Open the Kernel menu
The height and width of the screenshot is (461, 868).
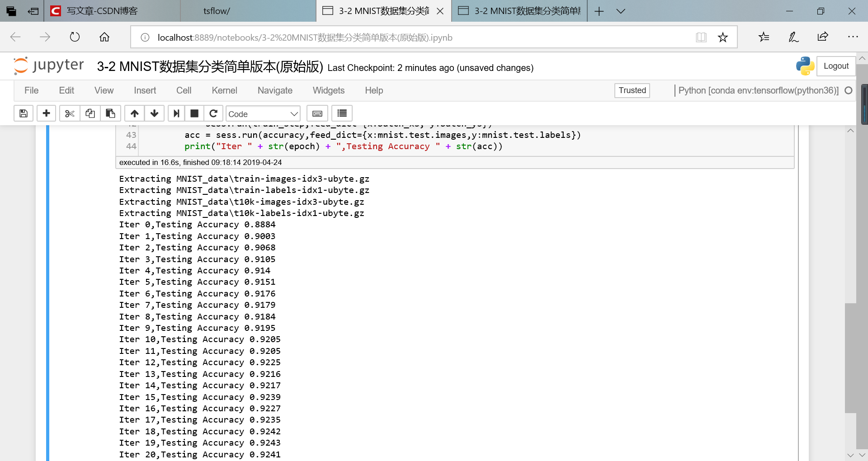pos(224,90)
